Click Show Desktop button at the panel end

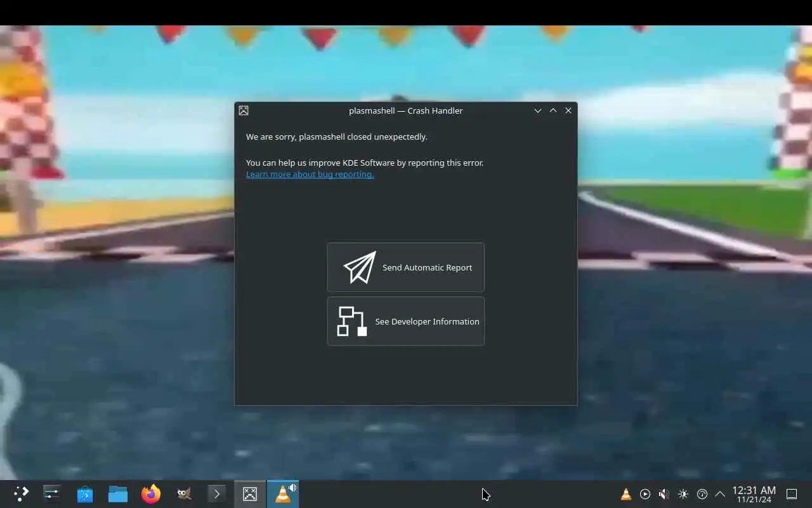pyautogui.click(x=792, y=494)
